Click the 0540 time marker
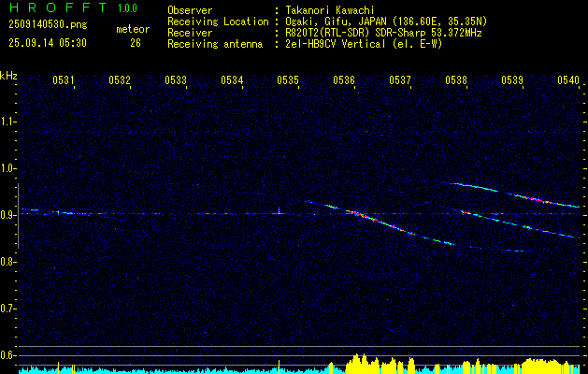The image size is (588, 374). point(568,79)
